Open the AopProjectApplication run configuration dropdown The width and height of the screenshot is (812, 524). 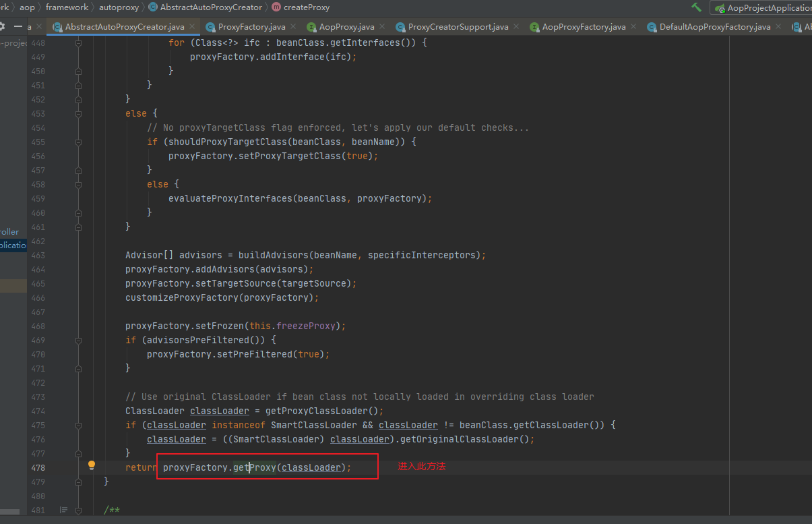click(x=762, y=8)
